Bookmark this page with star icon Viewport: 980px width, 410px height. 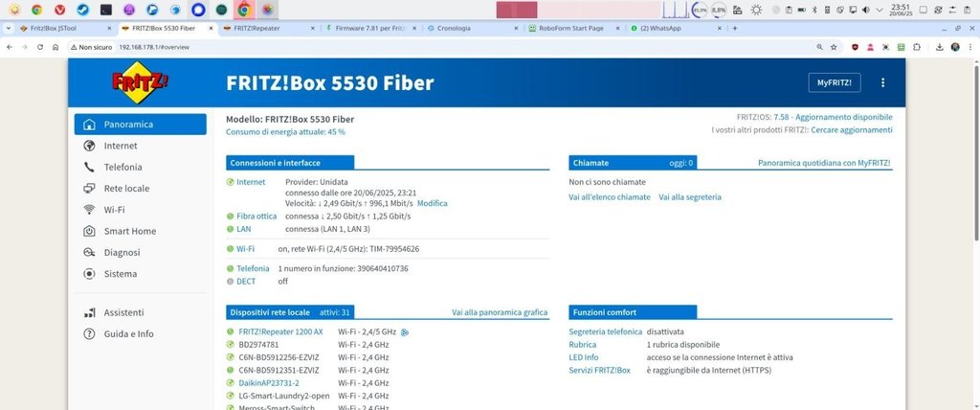[x=834, y=47]
